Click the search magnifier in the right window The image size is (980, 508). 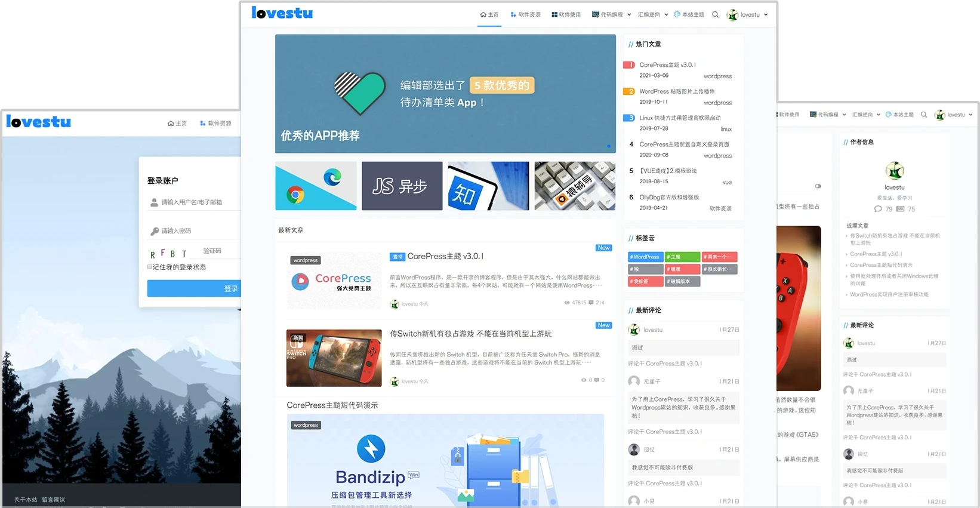924,115
